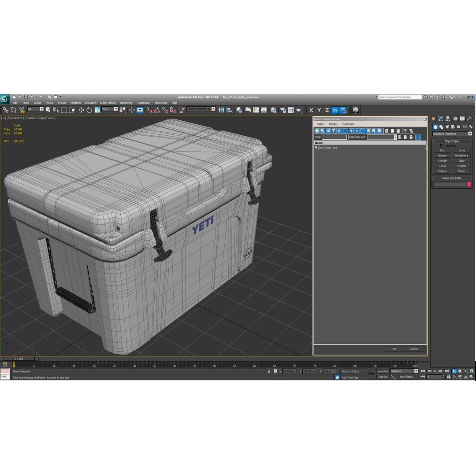Viewport: 476px width, 476px height.
Task: Switch to the Modify command panel tab
Action: [440, 119]
